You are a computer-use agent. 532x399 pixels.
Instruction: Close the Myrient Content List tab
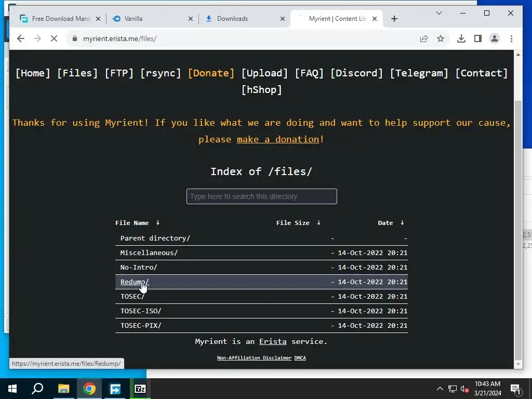[x=375, y=19]
